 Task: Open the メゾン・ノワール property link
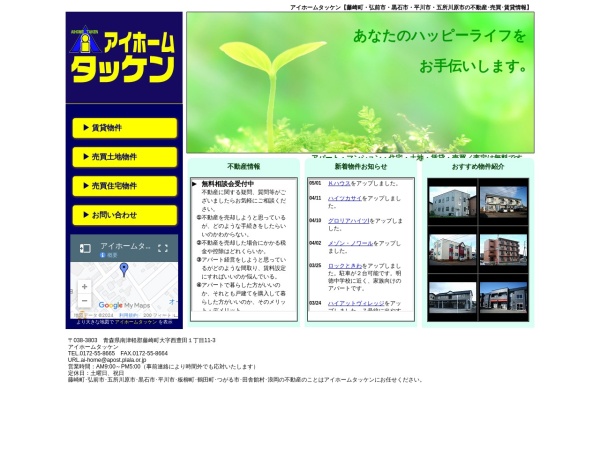(350, 243)
